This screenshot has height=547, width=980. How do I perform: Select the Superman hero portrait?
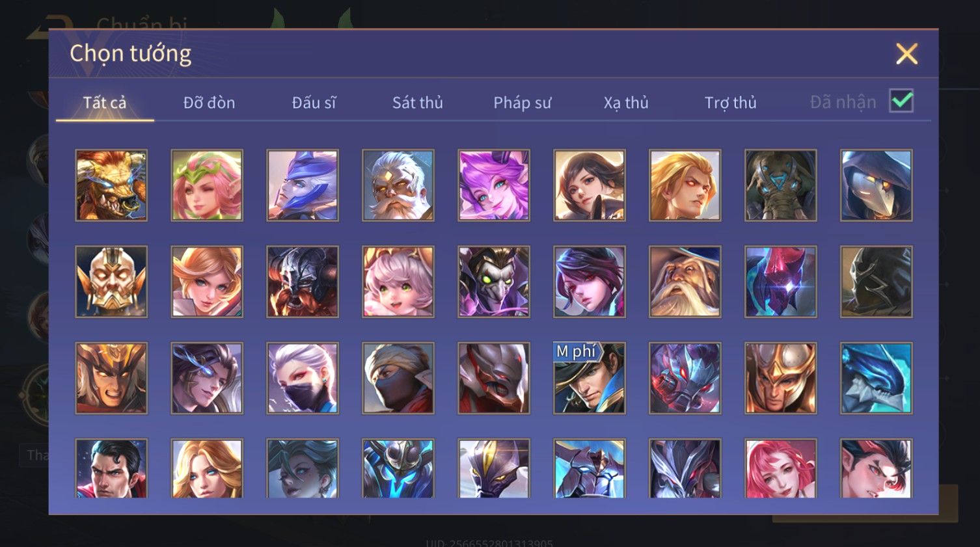111,468
